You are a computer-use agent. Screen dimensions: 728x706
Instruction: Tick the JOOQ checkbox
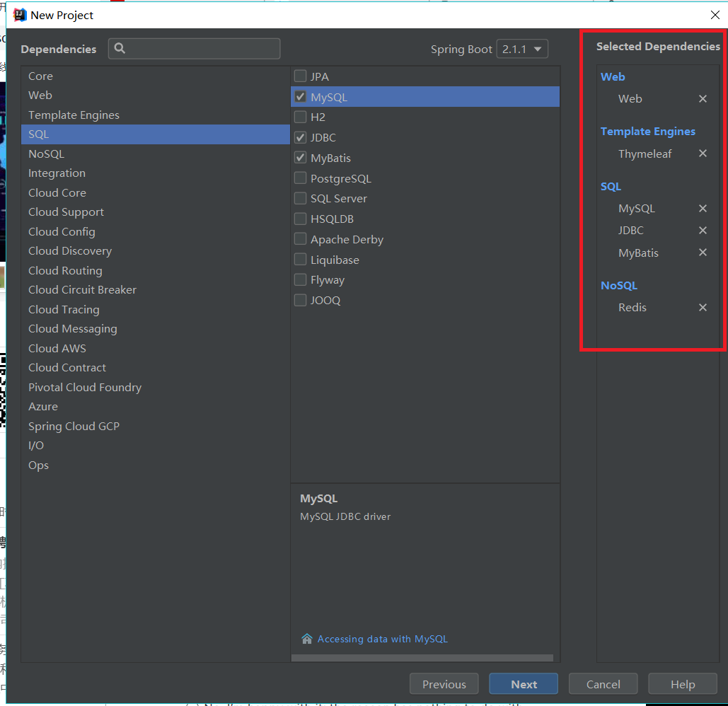click(x=301, y=300)
